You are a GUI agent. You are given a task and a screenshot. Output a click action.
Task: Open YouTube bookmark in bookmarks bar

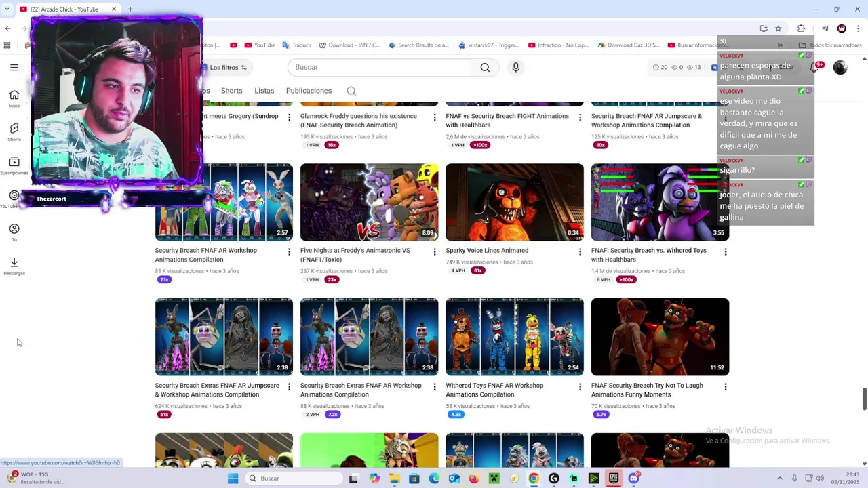pyautogui.click(x=259, y=45)
